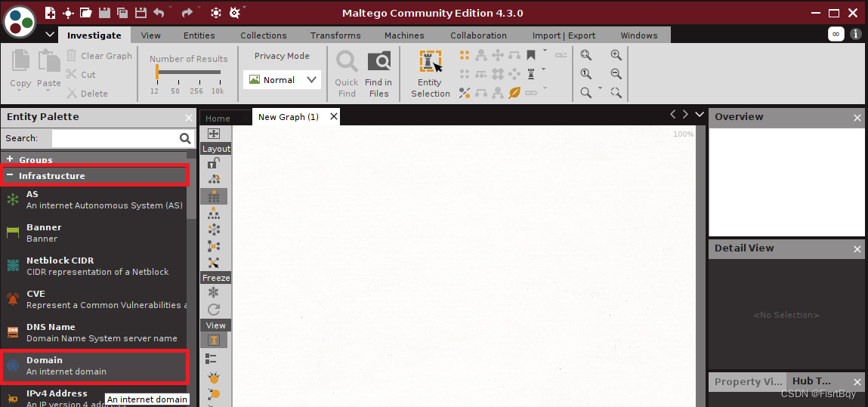
Task: Click the Number of Results slider handle
Action: coord(157,72)
